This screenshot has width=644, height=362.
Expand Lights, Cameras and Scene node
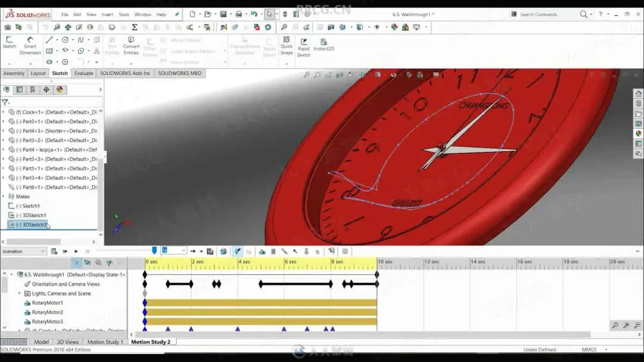pos(20,293)
